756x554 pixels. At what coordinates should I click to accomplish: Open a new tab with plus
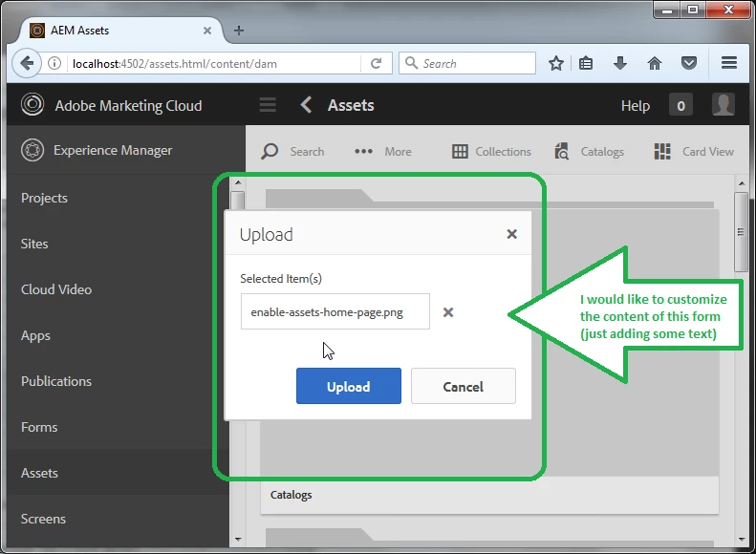pyautogui.click(x=239, y=31)
